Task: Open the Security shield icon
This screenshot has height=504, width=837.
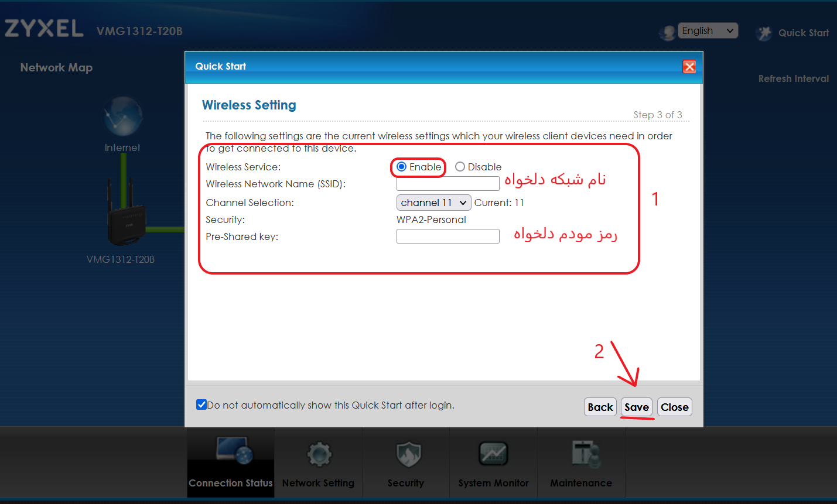Action: (408, 454)
